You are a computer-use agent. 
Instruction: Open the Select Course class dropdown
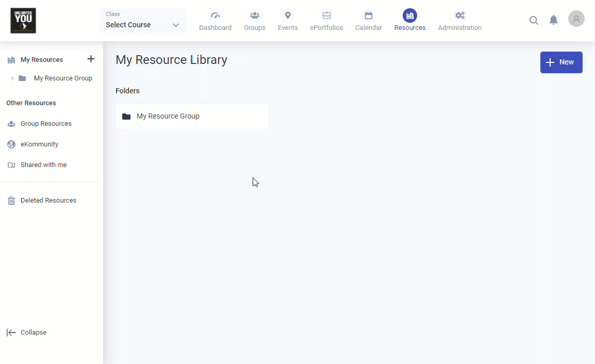[143, 21]
